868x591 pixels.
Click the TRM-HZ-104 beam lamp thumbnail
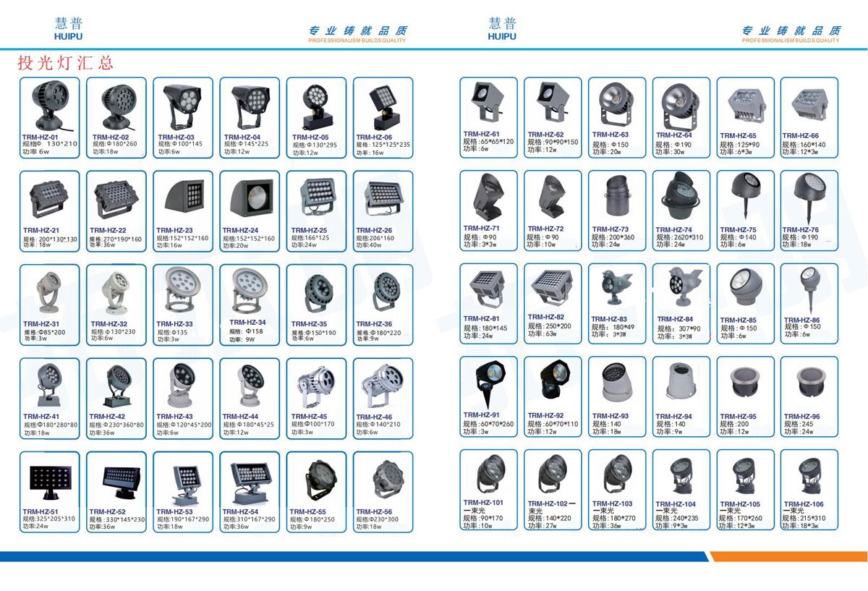[x=681, y=476]
